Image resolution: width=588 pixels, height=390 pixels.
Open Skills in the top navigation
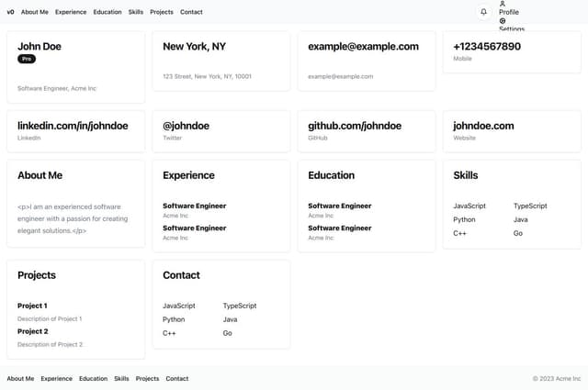click(136, 12)
